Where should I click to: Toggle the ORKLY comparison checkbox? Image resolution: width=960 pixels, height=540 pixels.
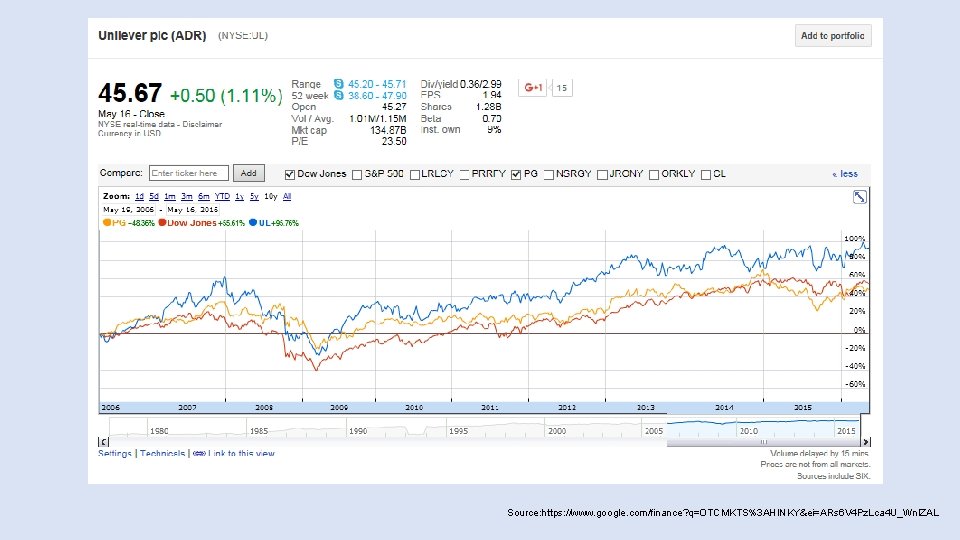(x=654, y=174)
